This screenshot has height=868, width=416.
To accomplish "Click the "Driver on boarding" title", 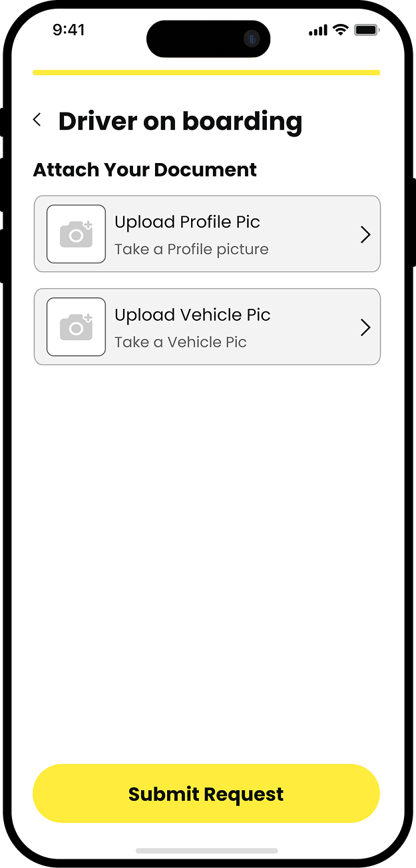I will coord(180,121).
